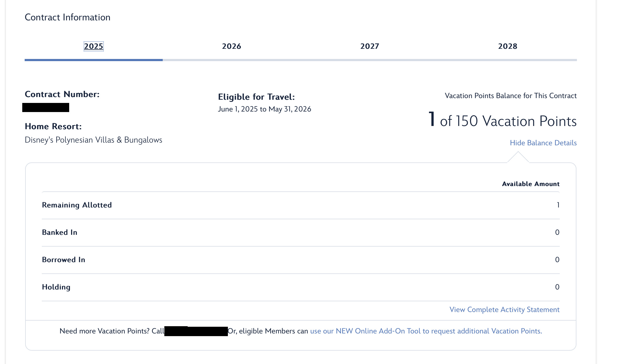Collapse details via Hide Balance Details
The height and width of the screenshot is (364, 637).
(543, 143)
